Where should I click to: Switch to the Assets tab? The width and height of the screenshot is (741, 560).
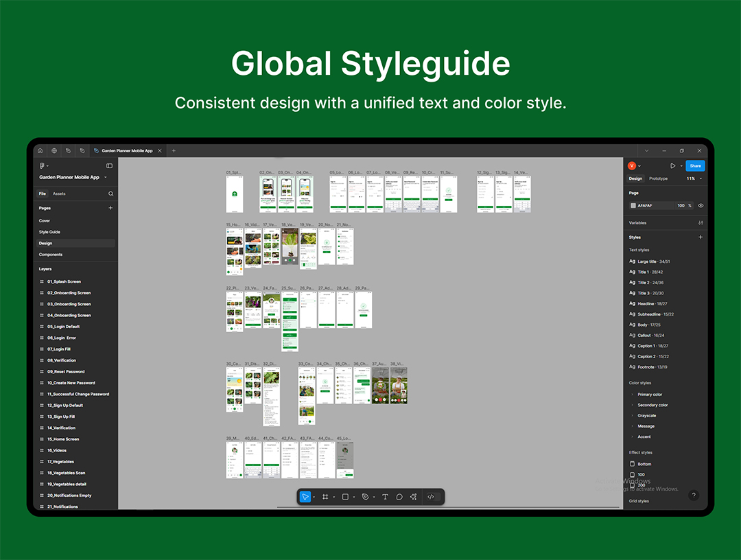coord(59,194)
